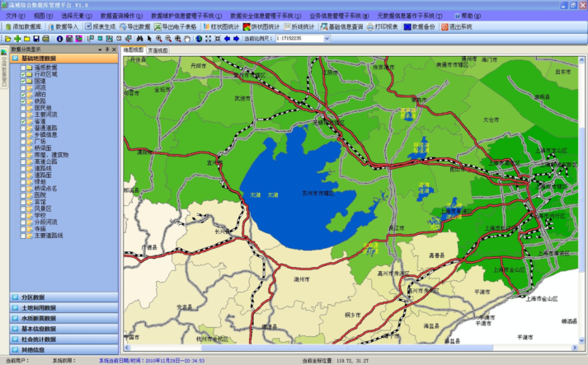Open the map scale dropdown
The image size is (588, 365).
pyautogui.click(x=327, y=38)
